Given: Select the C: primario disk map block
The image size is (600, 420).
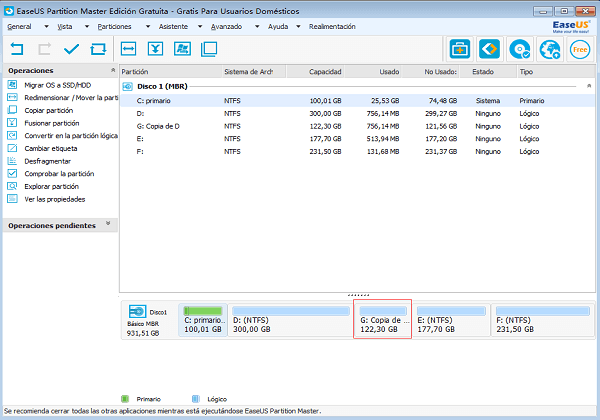Looking at the screenshot, I should 202,320.
